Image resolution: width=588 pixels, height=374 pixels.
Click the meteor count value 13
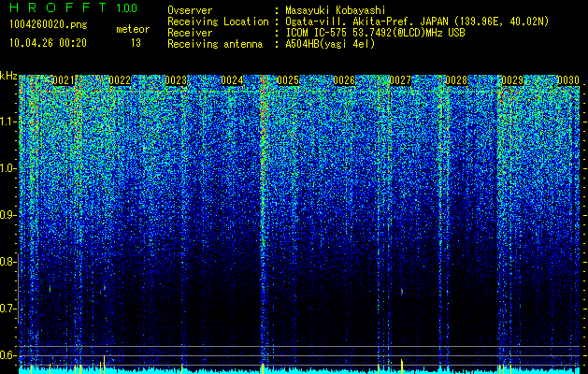pyautogui.click(x=136, y=43)
